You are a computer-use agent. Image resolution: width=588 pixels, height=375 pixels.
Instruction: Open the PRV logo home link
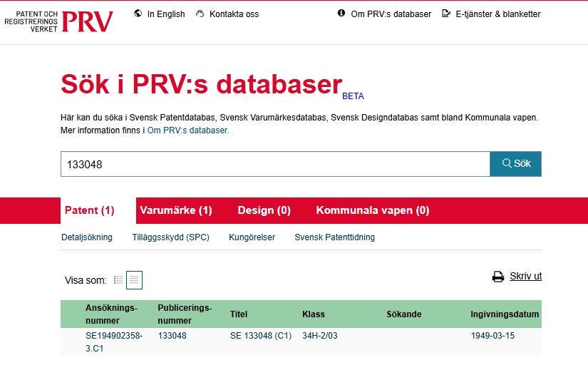click(58, 21)
